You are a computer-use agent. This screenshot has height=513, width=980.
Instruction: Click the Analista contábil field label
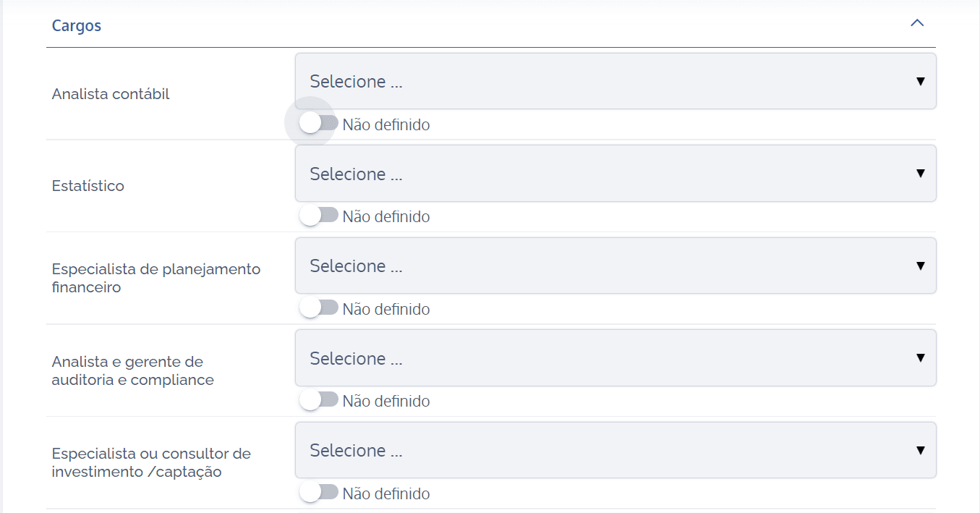(110, 93)
